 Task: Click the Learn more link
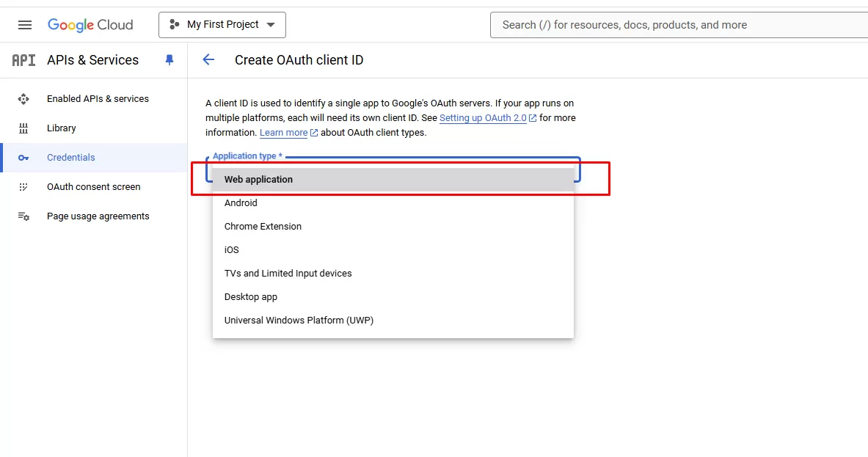coord(283,133)
